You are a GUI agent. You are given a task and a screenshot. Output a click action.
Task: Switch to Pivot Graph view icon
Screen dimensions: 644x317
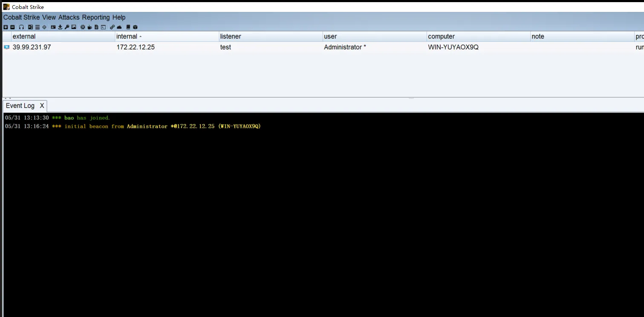31,27
